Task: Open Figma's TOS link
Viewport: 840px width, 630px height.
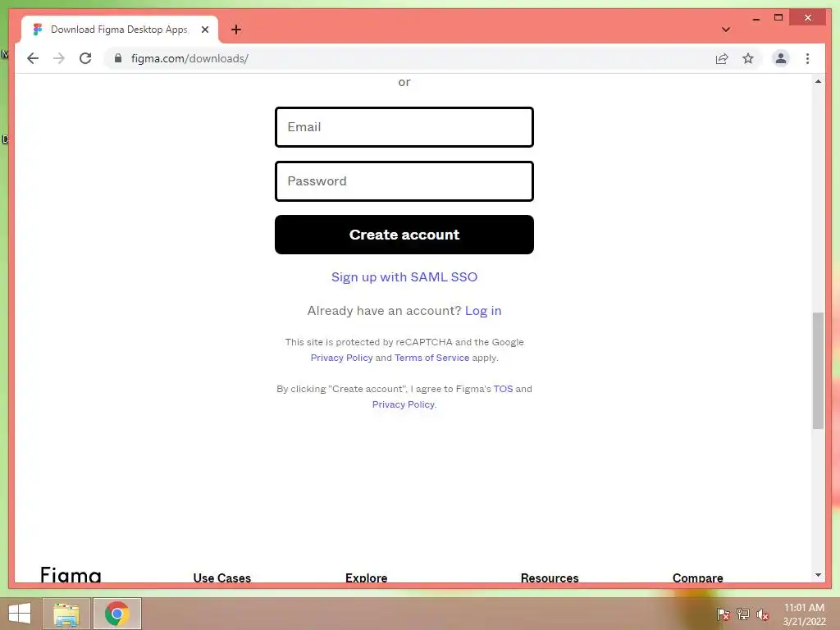Action: point(503,389)
